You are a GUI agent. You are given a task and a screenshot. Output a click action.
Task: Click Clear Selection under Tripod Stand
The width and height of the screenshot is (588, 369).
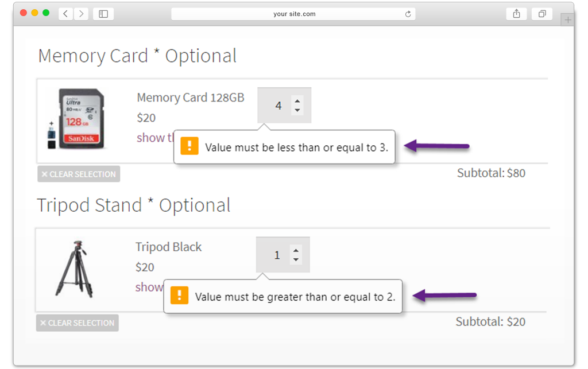(x=77, y=323)
